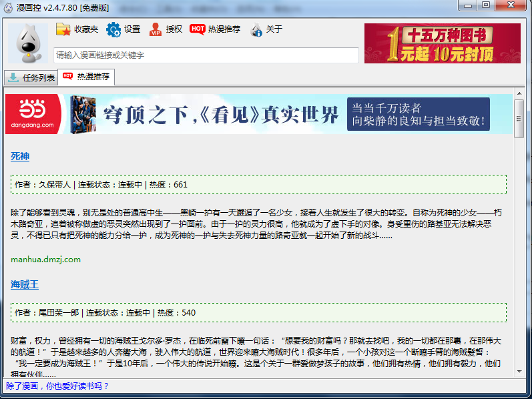Screen dimensions: 532x399
Task: Click the download icon on 任务列表 tab
Action: 13,77
